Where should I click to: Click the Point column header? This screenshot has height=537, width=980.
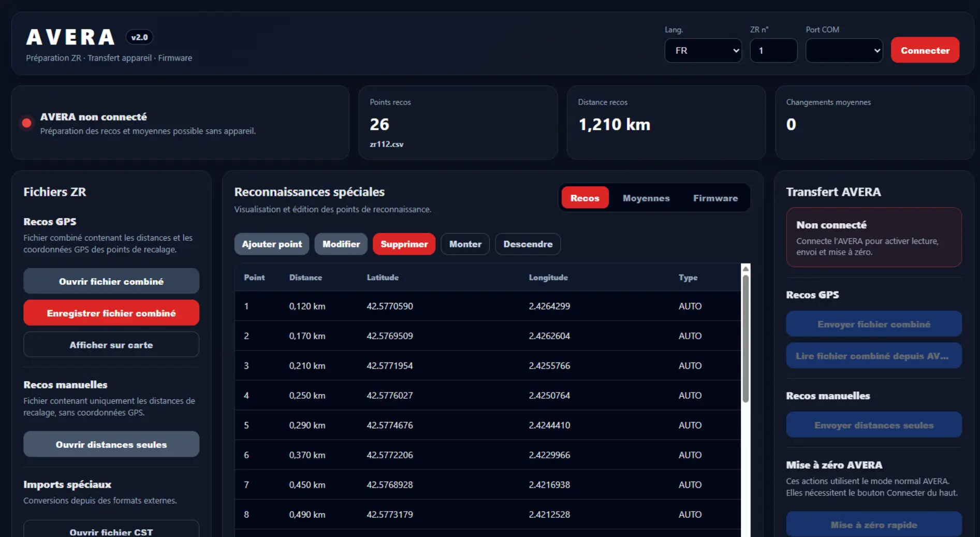[x=254, y=278]
